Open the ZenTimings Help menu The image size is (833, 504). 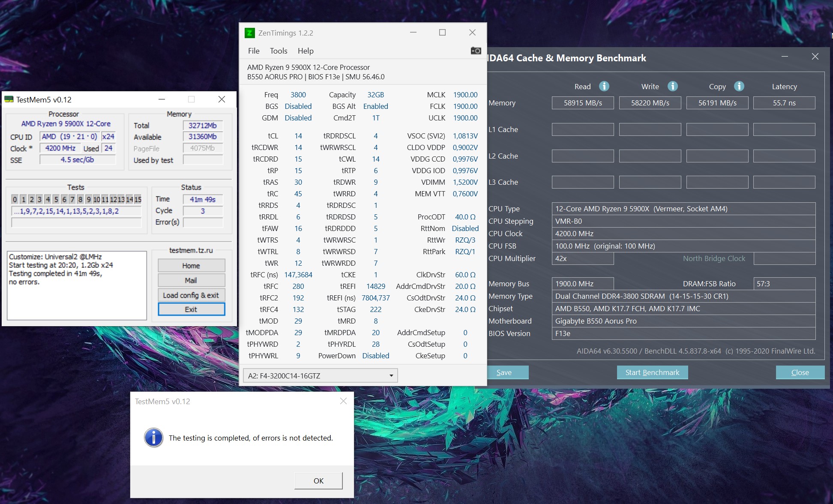(306, 51)
